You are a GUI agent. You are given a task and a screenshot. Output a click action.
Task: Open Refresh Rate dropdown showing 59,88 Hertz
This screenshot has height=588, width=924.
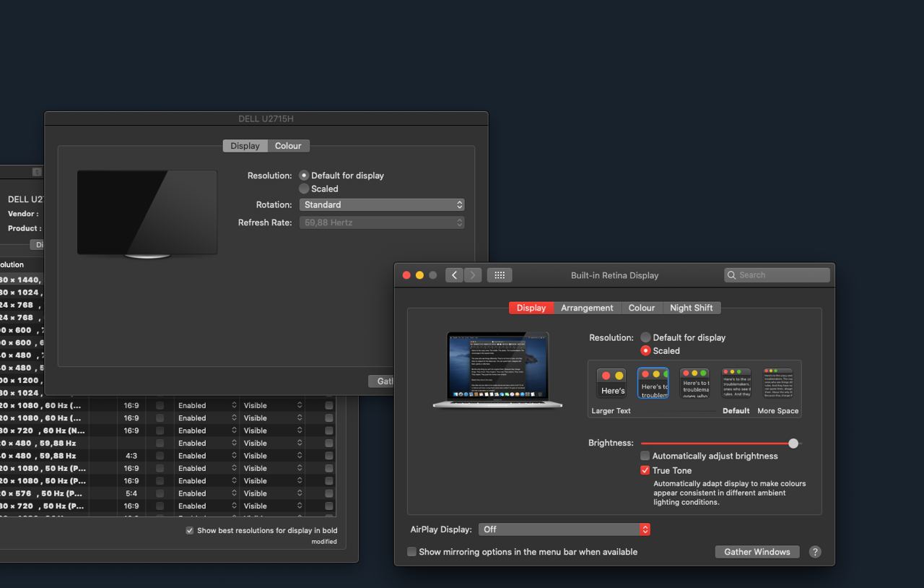point(382,222)
